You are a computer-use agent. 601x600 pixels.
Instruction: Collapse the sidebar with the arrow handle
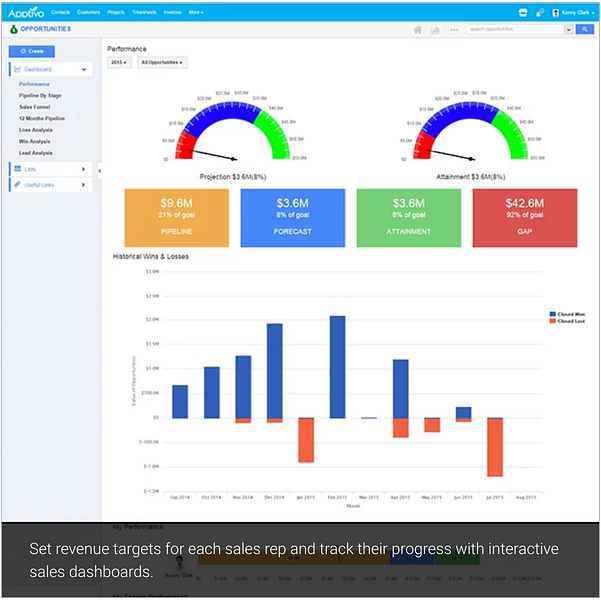pyautogui.click(x=99, y=171)
